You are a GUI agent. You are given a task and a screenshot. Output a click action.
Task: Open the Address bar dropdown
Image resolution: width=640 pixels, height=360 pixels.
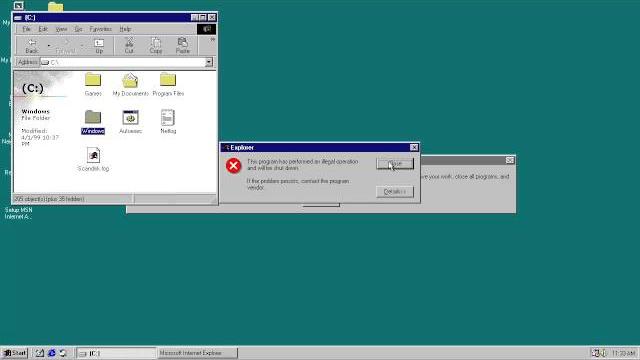[x=209, y=62]
